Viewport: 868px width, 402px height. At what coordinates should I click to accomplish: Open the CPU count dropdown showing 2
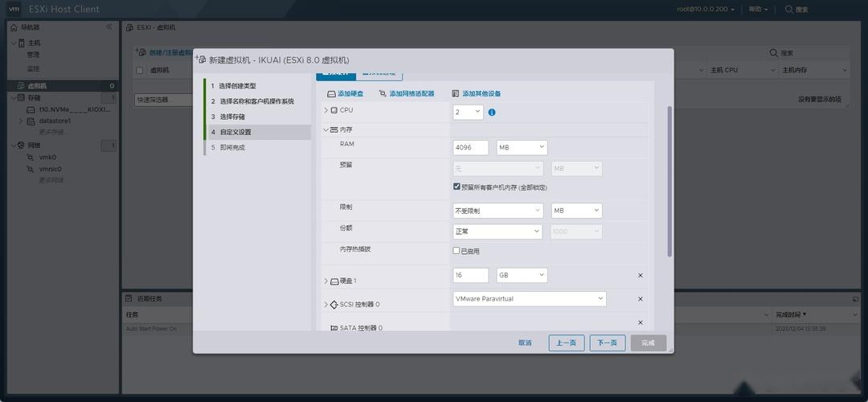click(x=468, y=112)
